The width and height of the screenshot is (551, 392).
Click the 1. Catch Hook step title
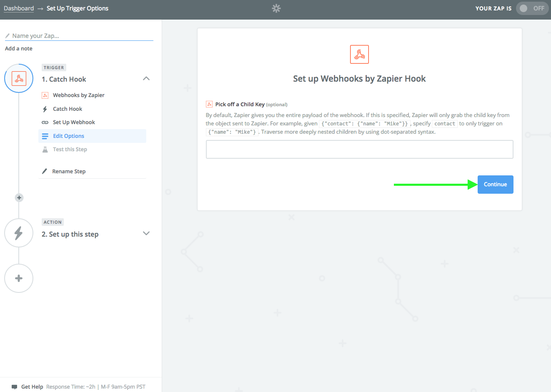[64, 79]
